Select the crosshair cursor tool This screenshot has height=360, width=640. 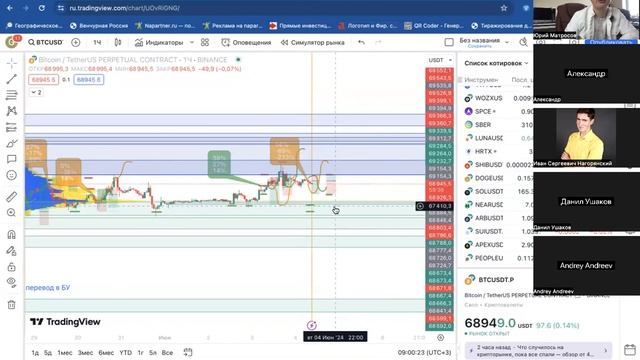pos(11,63)
